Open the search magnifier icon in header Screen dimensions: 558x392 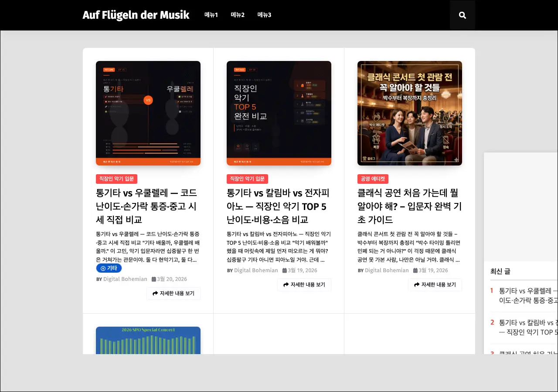coord(463,15)
